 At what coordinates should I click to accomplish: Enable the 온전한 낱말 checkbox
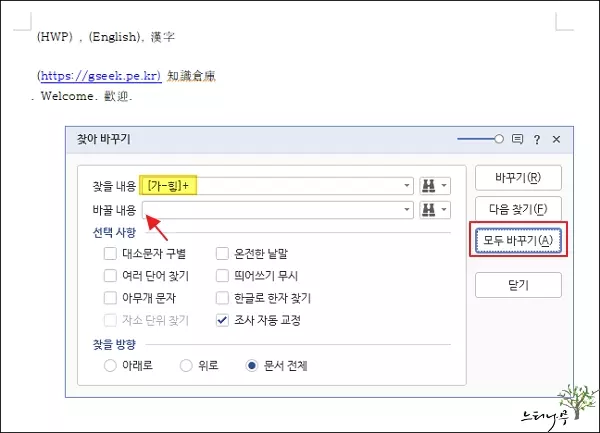click(x=222, y=253)
